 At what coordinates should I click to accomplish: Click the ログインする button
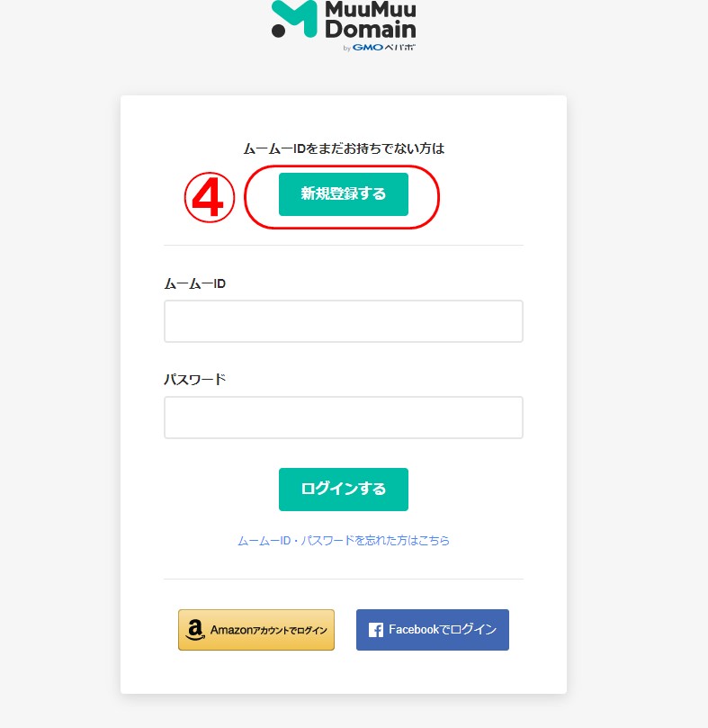[344, 490]
